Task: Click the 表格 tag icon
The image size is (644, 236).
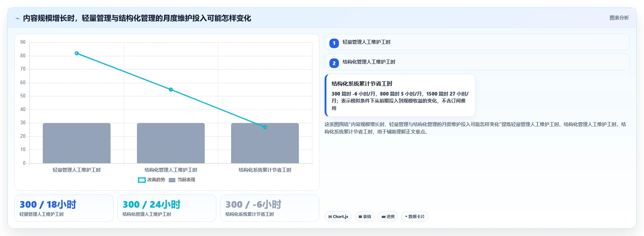Action: pos(360,217)
